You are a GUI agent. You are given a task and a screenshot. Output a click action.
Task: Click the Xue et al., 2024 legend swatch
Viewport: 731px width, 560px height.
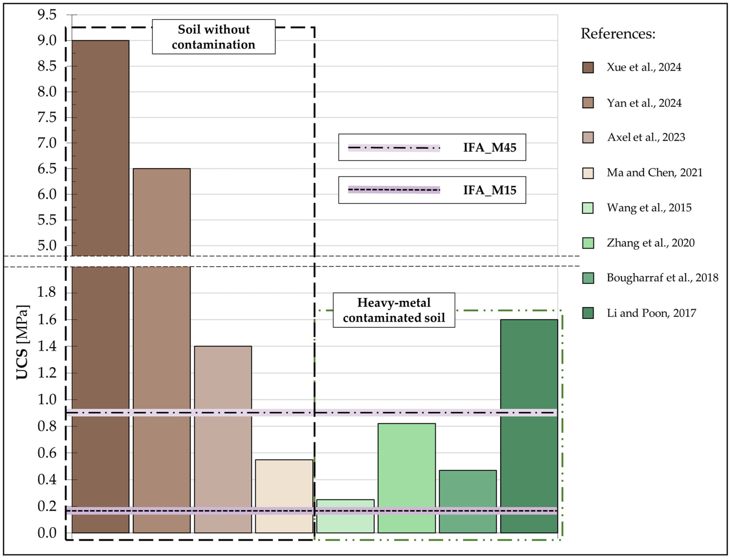point(588,67)
